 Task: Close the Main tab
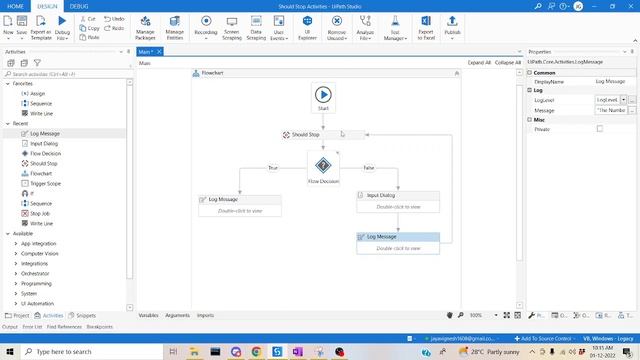pos(159,51)
